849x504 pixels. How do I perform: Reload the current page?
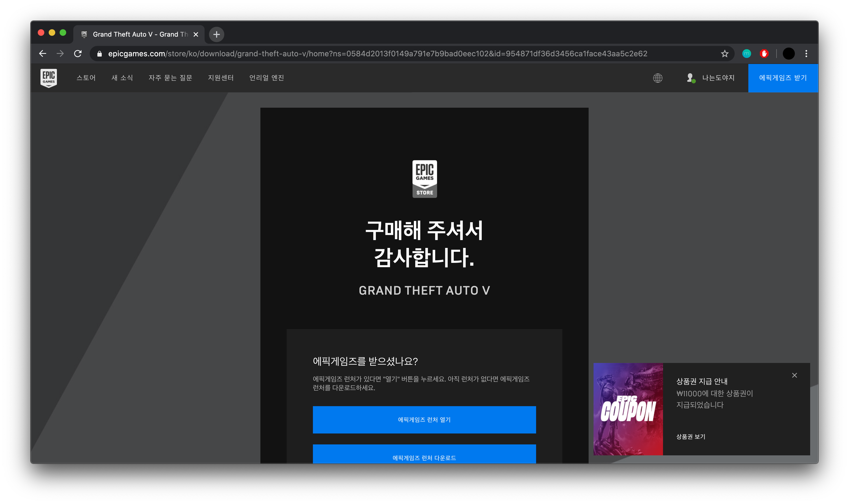[x=78, y=54]
